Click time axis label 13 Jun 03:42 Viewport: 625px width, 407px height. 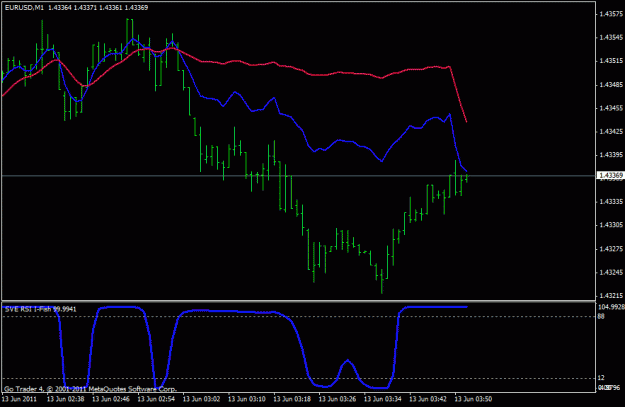[x=428, y=399]
